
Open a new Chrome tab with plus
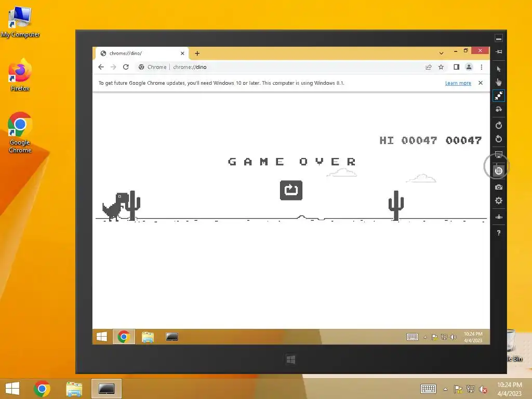pos(197,54)
